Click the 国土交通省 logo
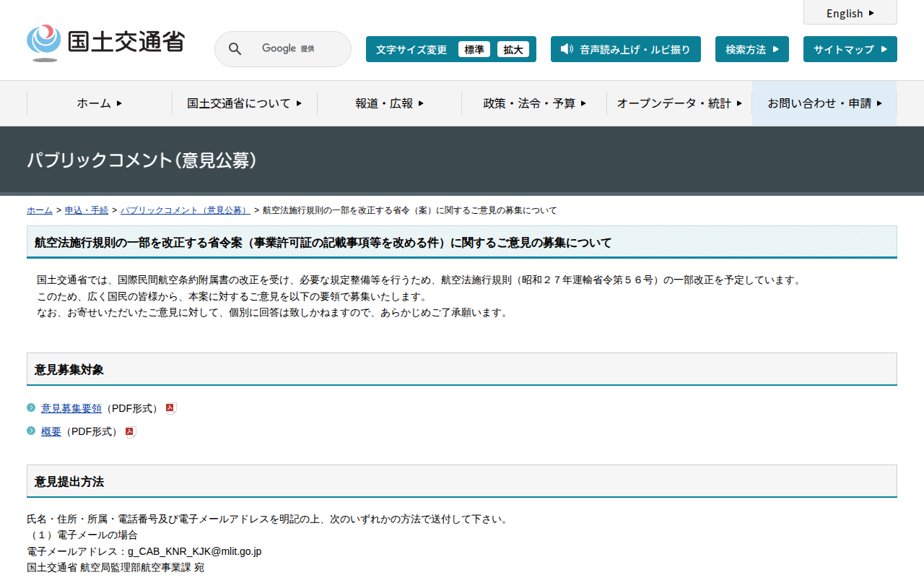 click(x=105, y=43)
